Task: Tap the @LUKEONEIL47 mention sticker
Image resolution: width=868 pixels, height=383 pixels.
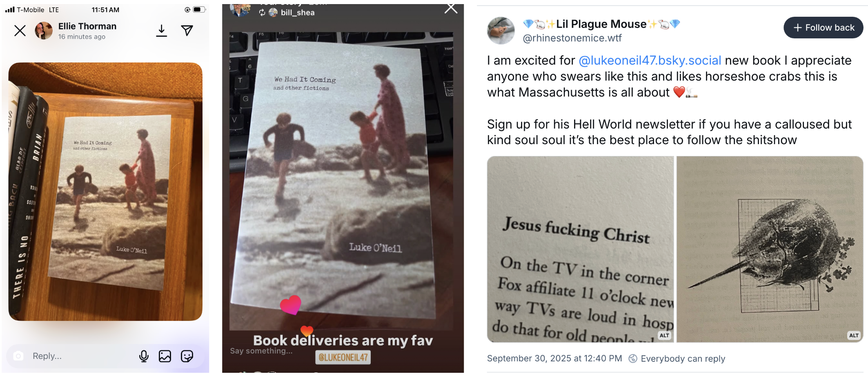Action: tap(343, 357)
